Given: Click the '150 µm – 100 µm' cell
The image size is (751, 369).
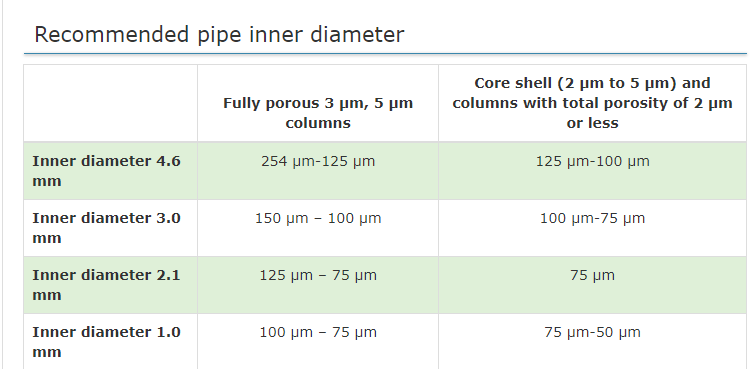Looking at the screenshot, I should tap(318, 219).
